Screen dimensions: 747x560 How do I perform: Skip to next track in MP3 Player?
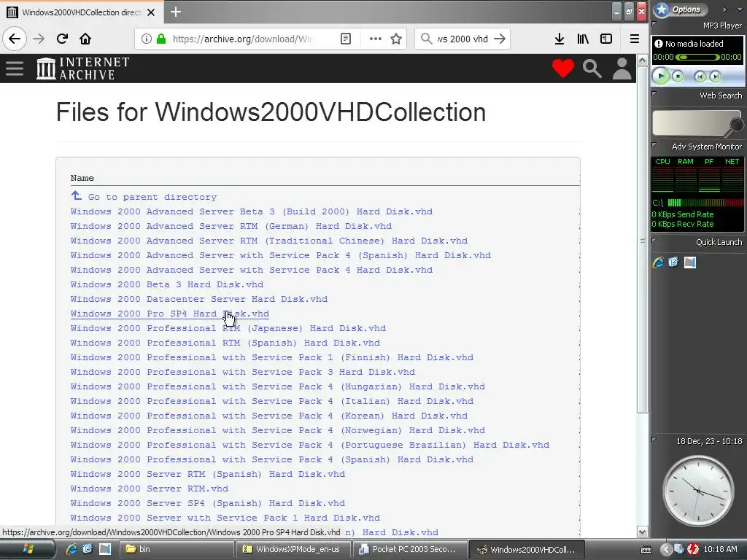[715, 76]
